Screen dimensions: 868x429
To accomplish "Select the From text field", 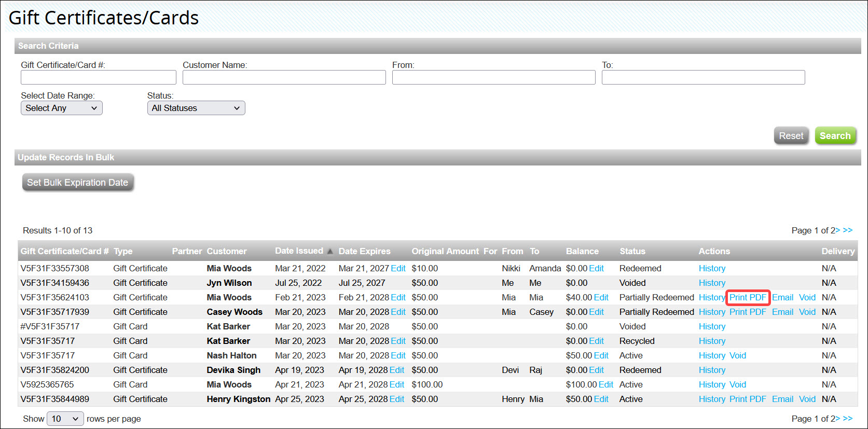I will [x=493, y=77].
